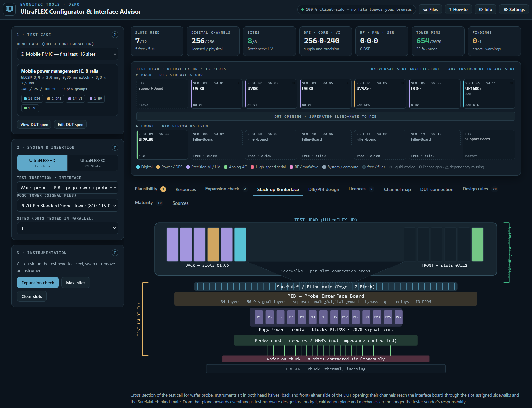Select the Stack-up & interface tab
Viewport: 532px width, 408px height.
click(x=278, y=189)
